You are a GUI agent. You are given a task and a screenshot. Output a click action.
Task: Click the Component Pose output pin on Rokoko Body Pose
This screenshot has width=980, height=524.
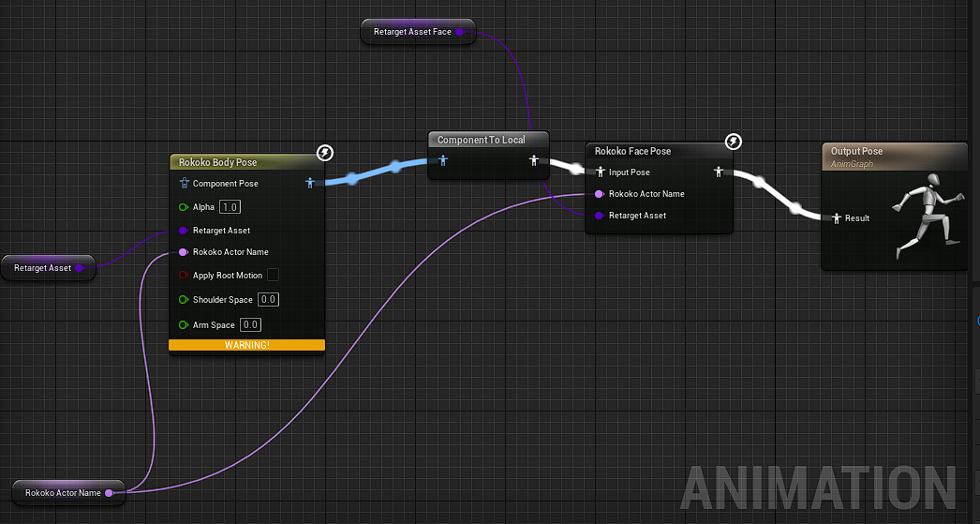tap(310, 183)
